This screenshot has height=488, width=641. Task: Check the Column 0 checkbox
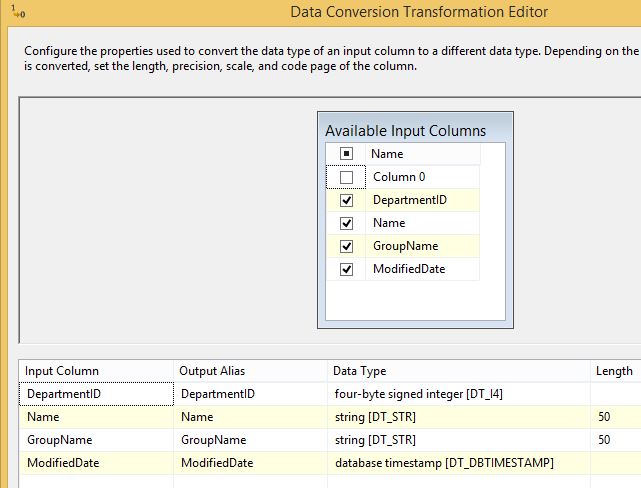pyautogui.click(x=347, y=177)
